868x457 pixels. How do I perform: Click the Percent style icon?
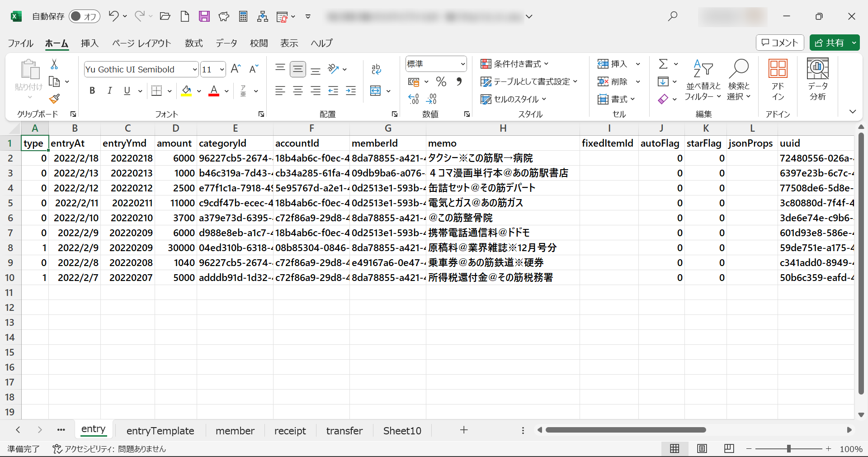pyautogui.click(x=441, y=81)
